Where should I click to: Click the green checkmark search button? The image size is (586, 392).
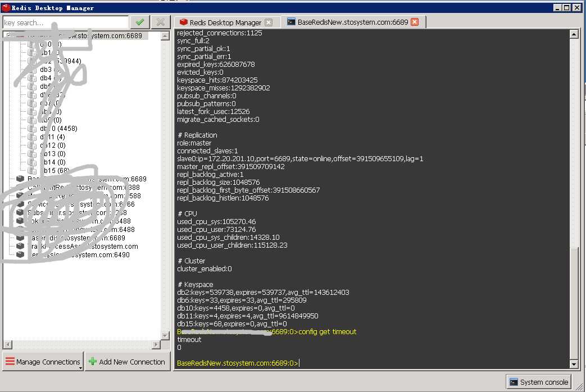coord(140,22)
